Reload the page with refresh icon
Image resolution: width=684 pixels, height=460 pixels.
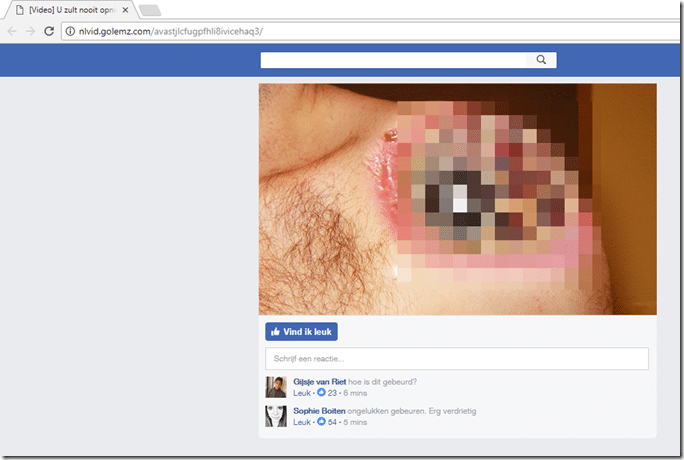pos(49,31)
